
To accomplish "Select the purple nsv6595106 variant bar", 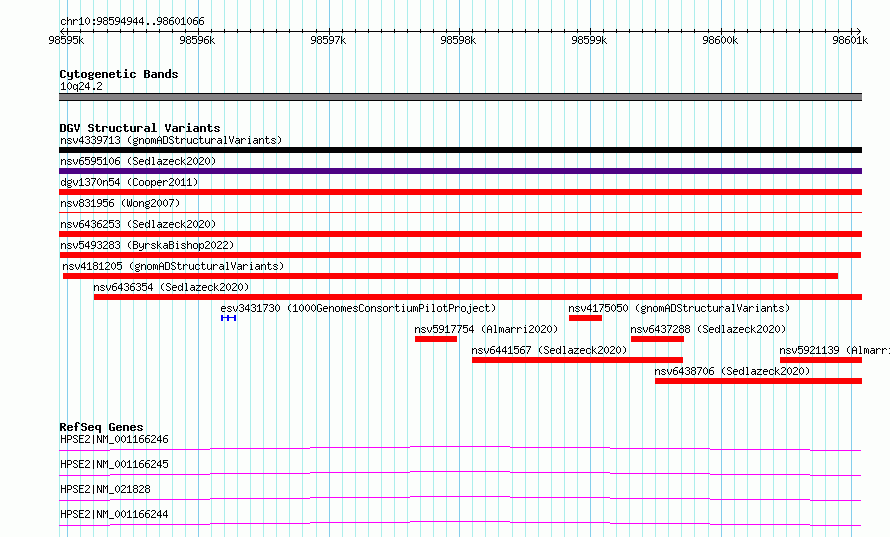I will point(460,171).
